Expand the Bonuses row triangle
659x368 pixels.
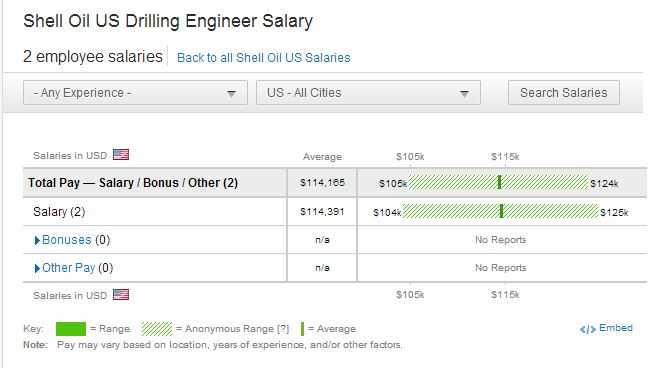pyautogui.click(x=37, y=240)
